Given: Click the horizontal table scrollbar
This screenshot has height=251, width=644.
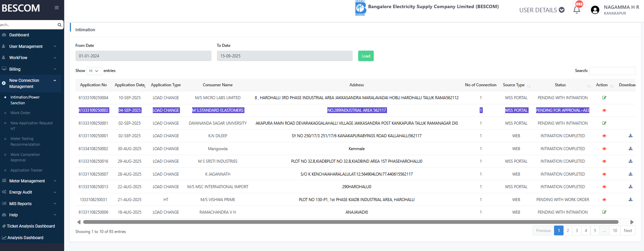Looking at the screenshot, I should 350,222.
